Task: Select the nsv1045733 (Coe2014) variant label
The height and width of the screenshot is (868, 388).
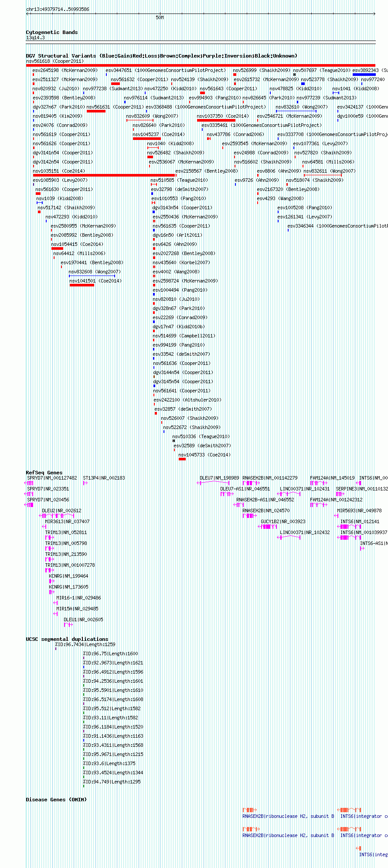Action: click(204, 455)
